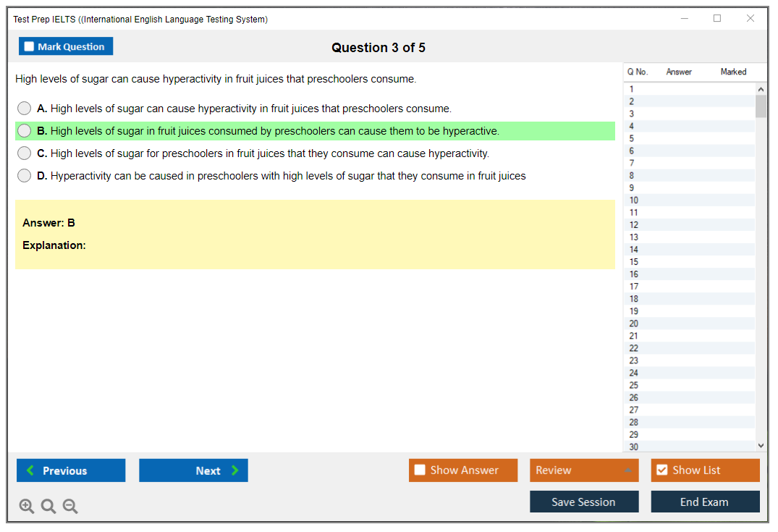Click the reset zoom magnifier icon
This screenshot has height=532, width=778.
tap(48, 507)
